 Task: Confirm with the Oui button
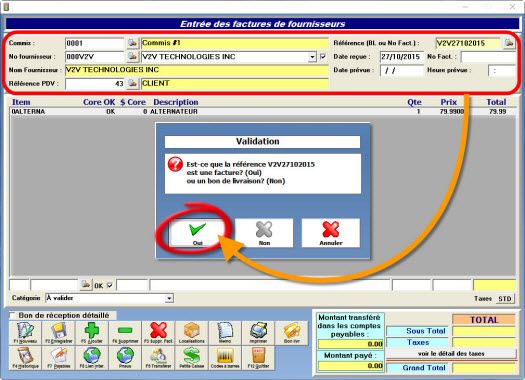click(x=198, y=233)
